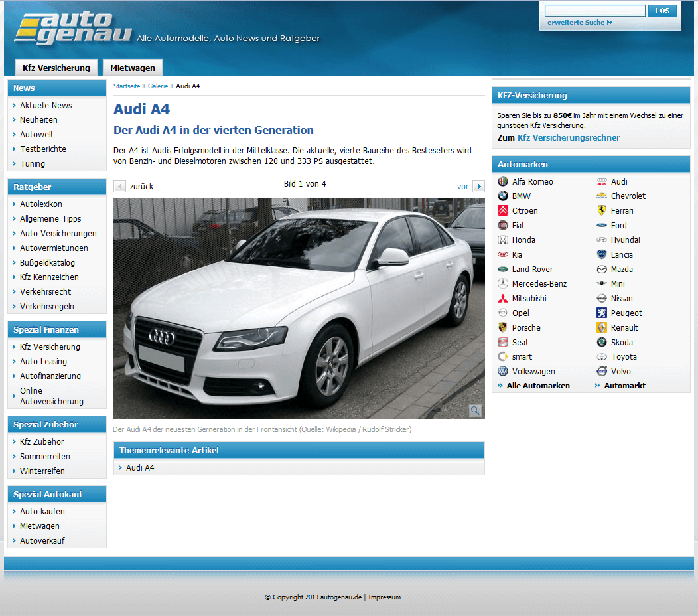This screenshot has height=616, width=698.
Task: Click the previous image arrow icon
Action: (119, 187)
